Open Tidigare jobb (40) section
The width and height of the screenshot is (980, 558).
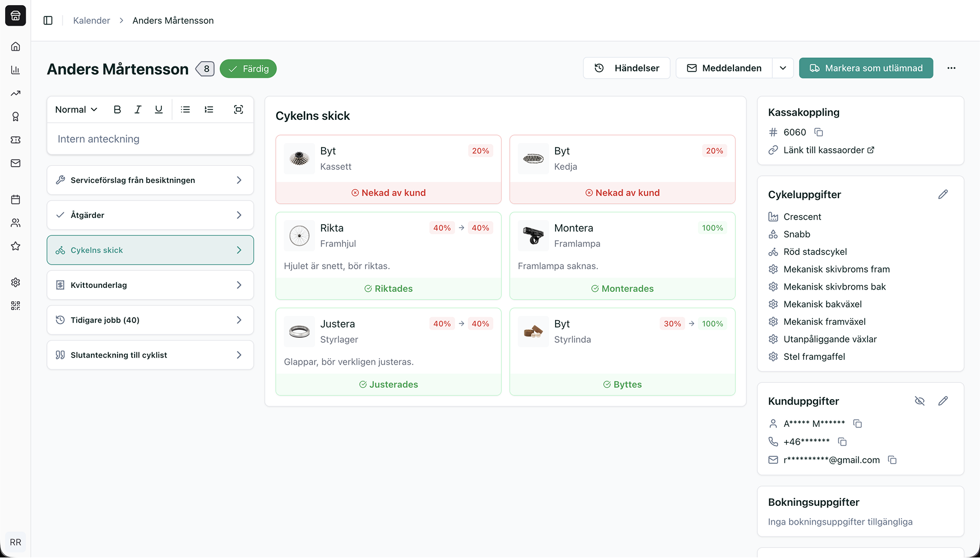pyautogui.click(x=150, y=320)
